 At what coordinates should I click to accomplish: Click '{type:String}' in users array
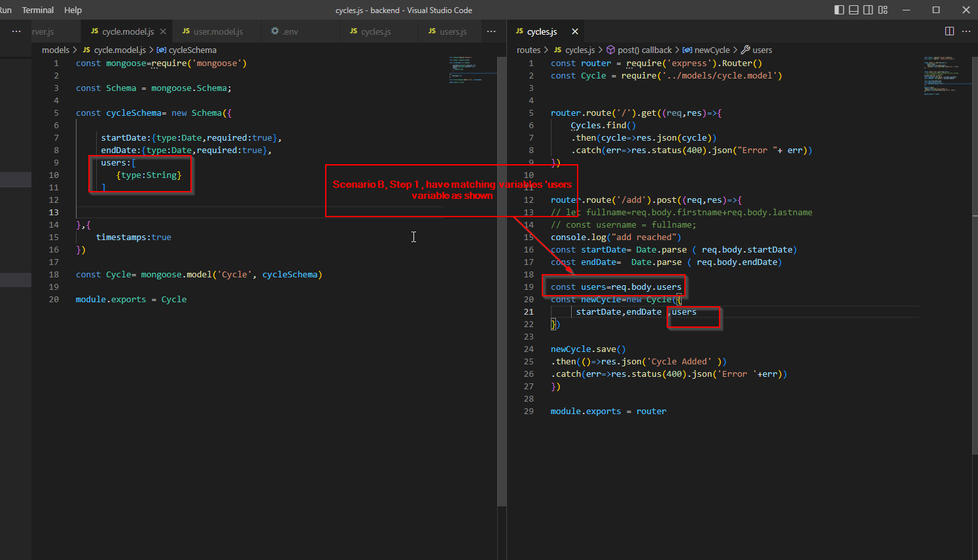tap(149, 175)
